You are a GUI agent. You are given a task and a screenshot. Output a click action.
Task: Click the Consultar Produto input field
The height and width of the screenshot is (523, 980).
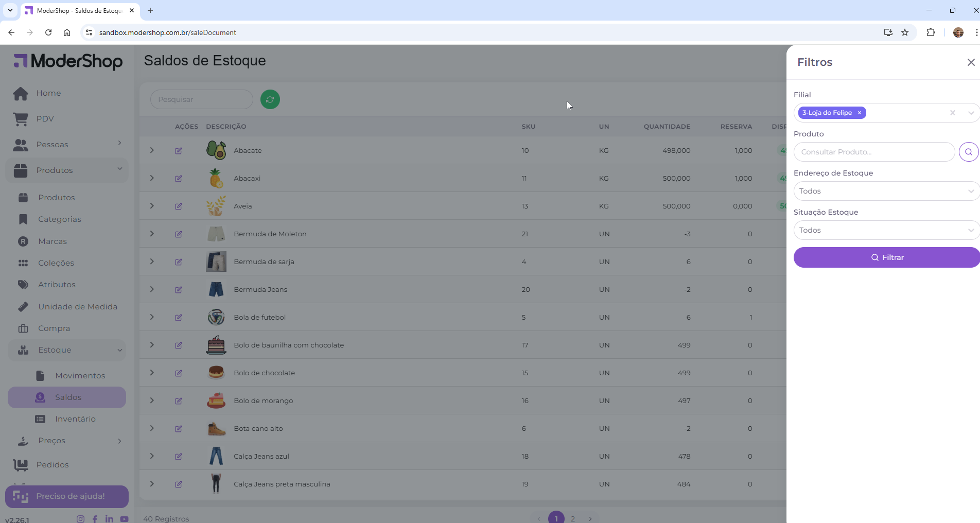[874, 152]
